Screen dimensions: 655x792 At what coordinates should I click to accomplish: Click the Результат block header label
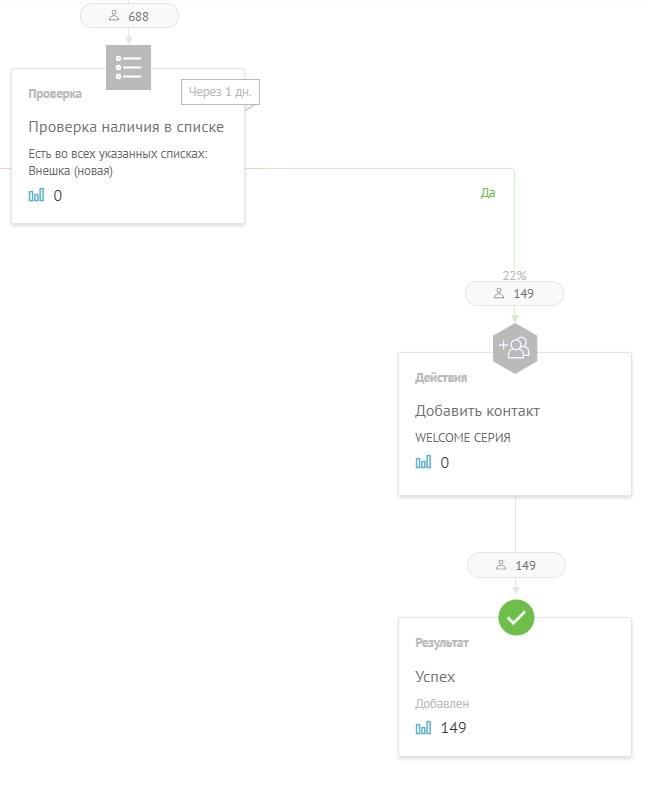tap(442, 643)
